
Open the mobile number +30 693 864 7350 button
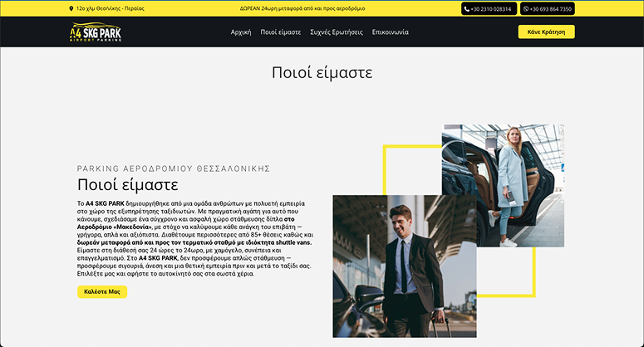pos(548,8)
